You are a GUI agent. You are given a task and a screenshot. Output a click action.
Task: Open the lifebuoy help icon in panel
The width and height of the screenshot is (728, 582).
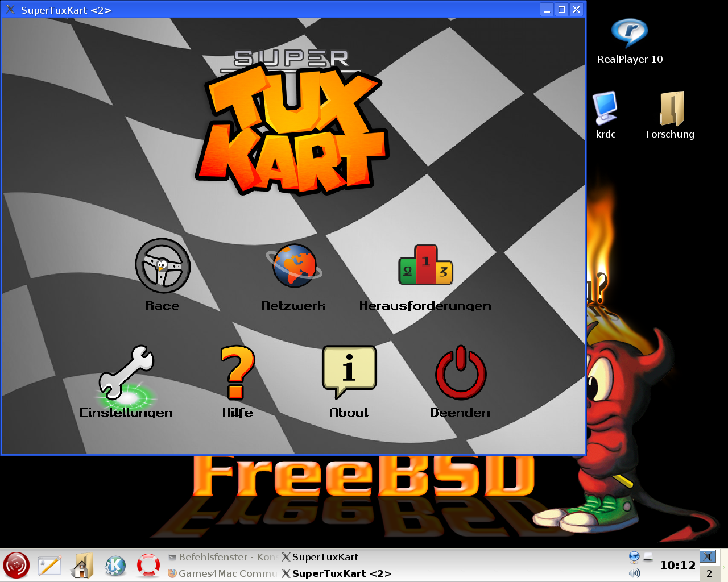[148, 566]
